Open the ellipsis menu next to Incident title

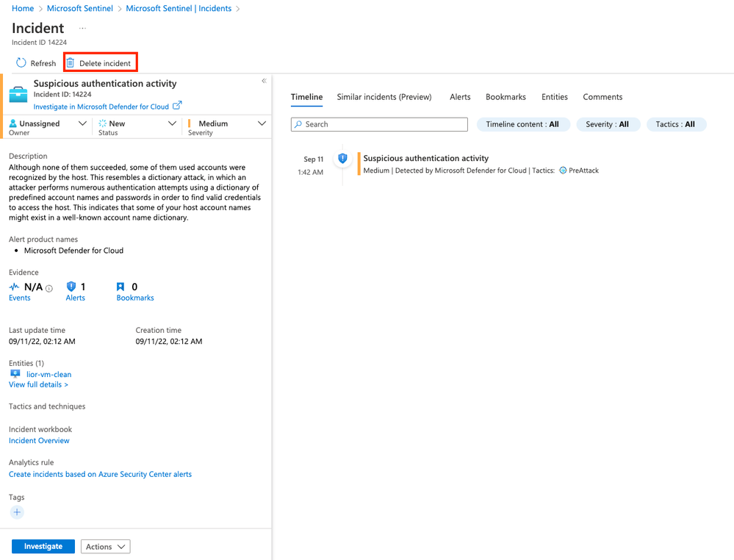(x=82, y=29)
